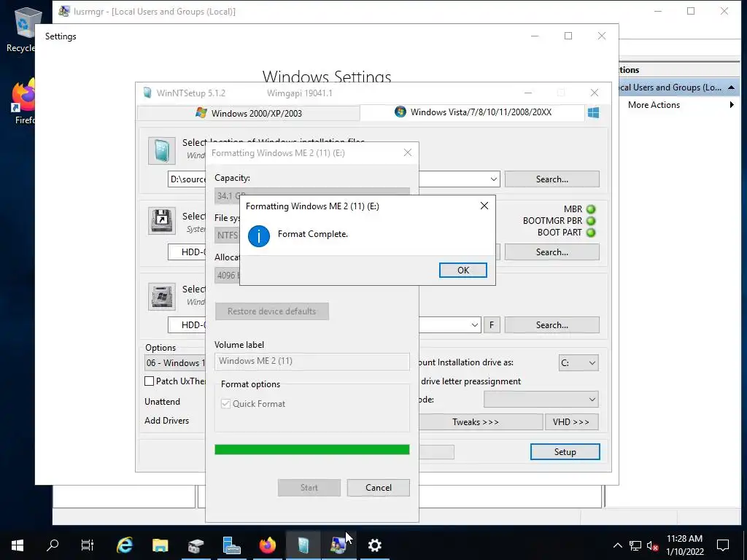Open Settings gear in taskbar
This screenshot has width=747, height=560.
point(374,545)
